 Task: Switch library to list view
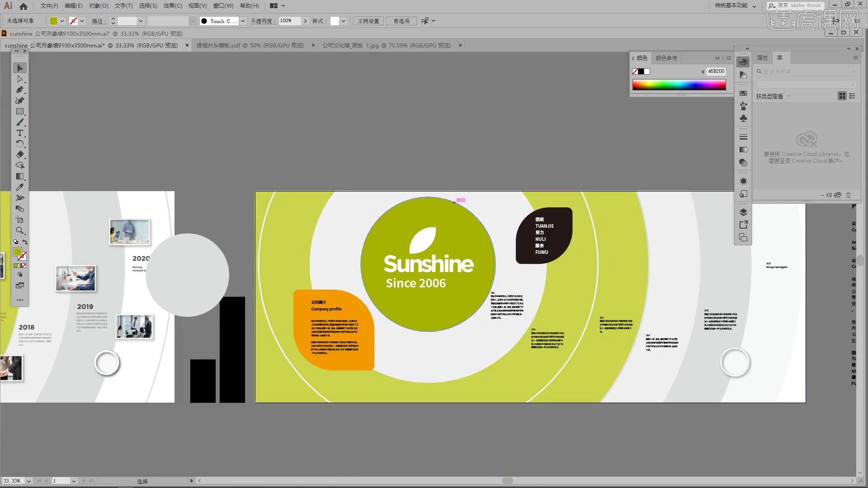click(x=852, y=96)
